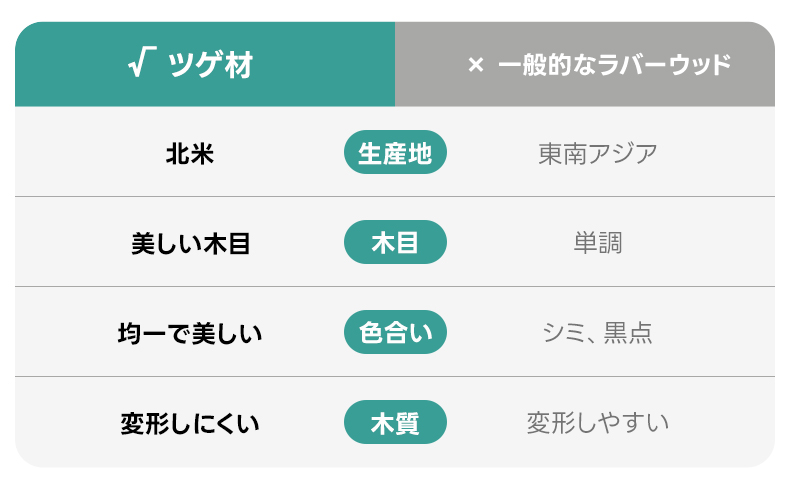Image resolution: width=790 pixels, height=498 pixels.
Task: Click the × icon beside 一般的なラバーウッド
Action: [x=475, y=66]
